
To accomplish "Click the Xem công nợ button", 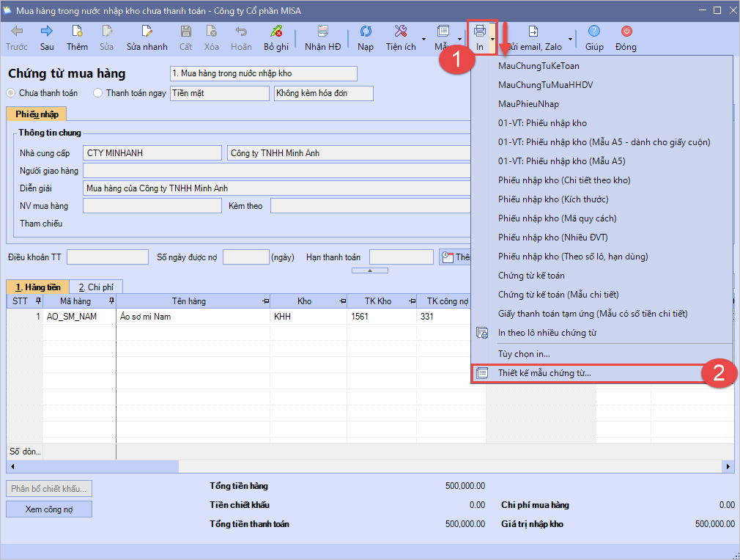I will (48, 509).
